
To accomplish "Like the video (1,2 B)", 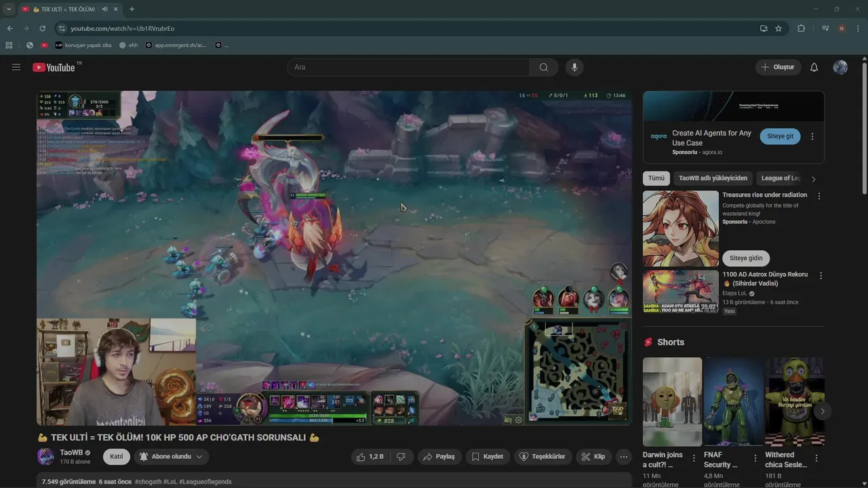I will tap(370, 457).
